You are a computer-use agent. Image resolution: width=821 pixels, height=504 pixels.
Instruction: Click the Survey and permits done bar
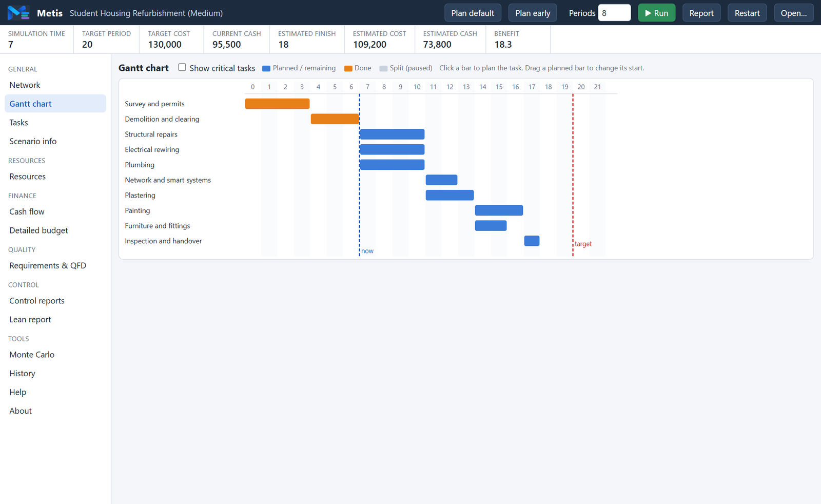pyautogui.click(x=277, y=104)
